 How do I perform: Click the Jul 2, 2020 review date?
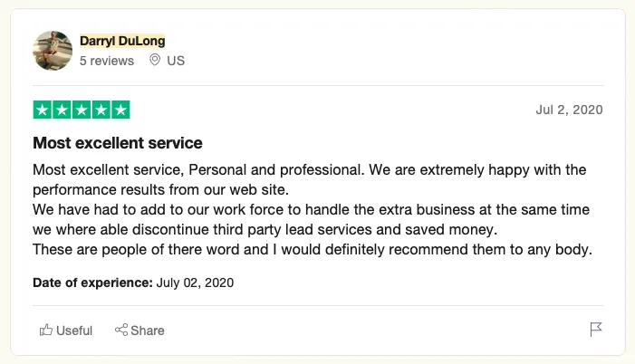point(569,110)
